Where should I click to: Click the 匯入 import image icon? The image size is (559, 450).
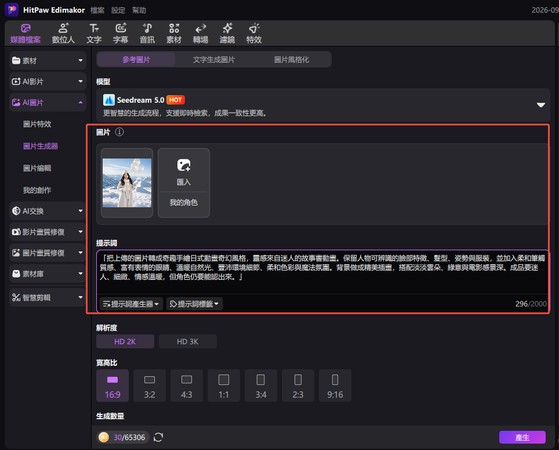coord(184,165)
